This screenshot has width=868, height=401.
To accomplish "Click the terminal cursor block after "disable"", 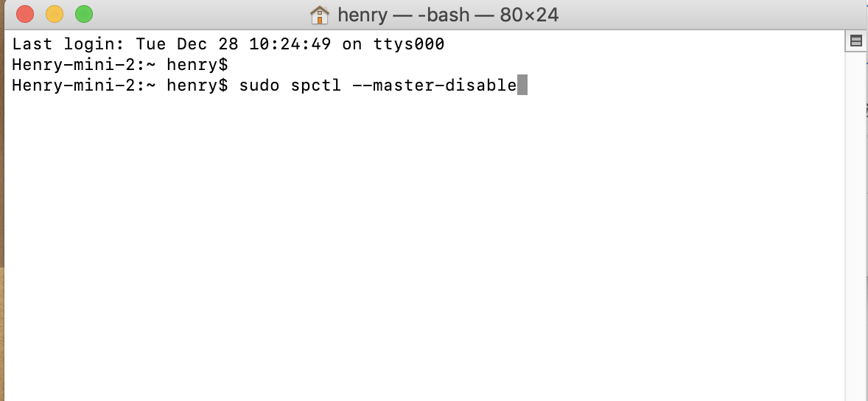I will pos(522,86).
